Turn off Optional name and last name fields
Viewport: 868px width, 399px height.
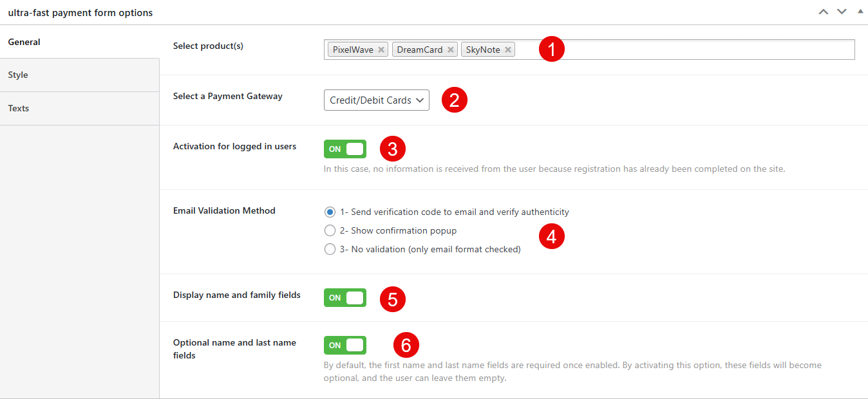click(345, 346)
